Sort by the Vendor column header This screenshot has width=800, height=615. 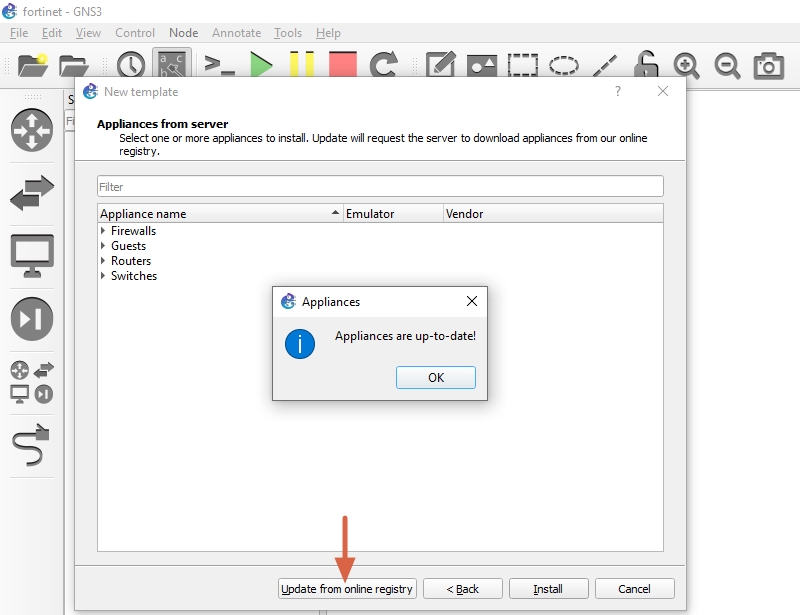pos(553,213)
